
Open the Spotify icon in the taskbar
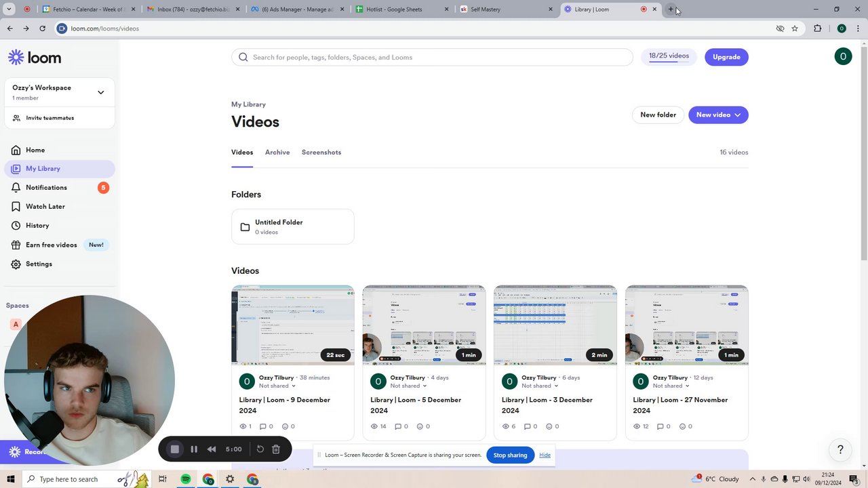186,479
